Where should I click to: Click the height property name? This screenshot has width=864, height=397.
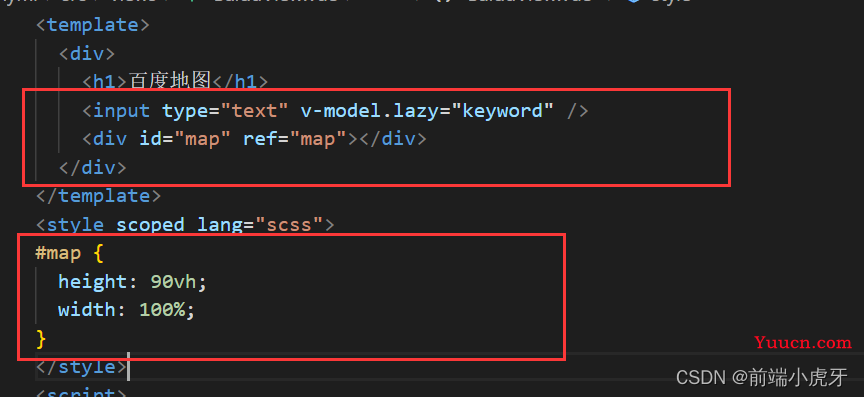coord(93,282)
